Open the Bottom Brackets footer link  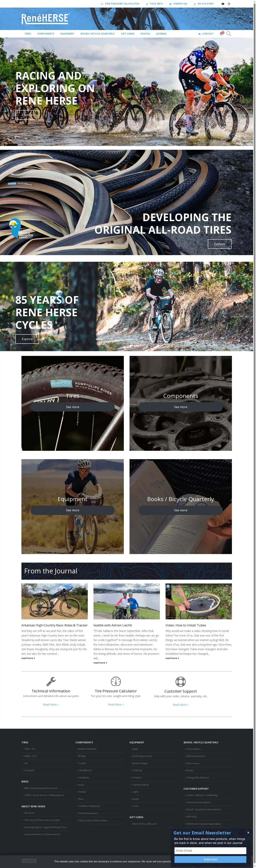pos(87,749)
